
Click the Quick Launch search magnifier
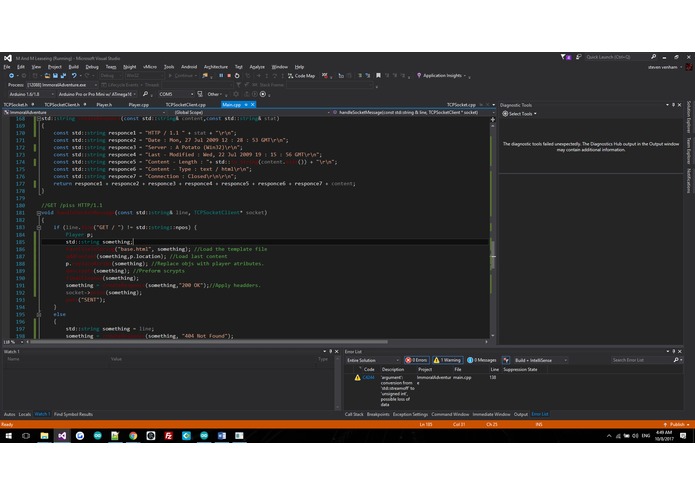(653, 57)
